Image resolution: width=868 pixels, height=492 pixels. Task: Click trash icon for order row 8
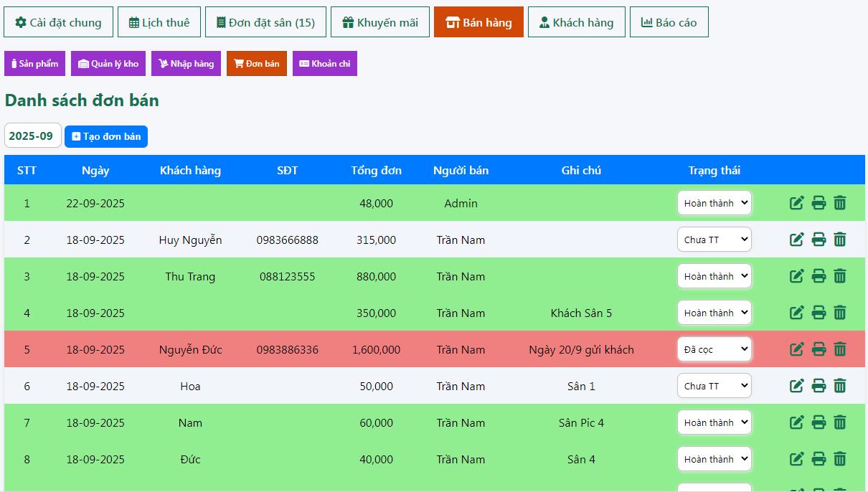tap(840, 459)
